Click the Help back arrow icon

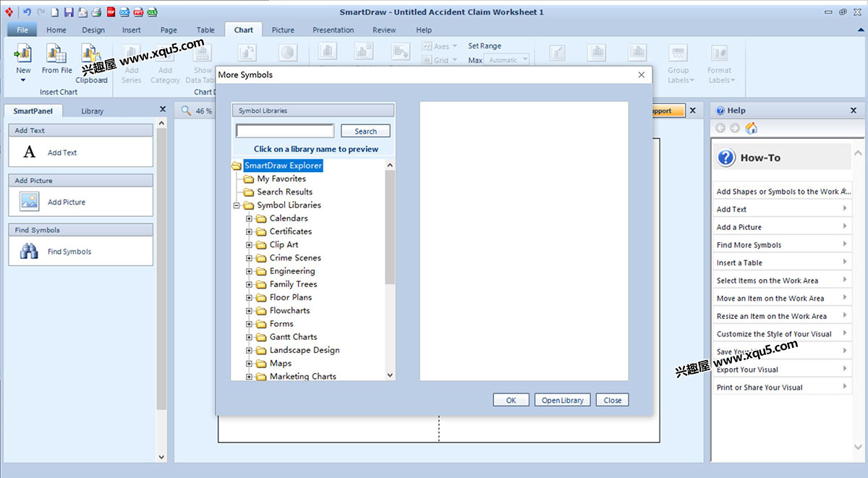pyautogui.click(x=720, y=128)
